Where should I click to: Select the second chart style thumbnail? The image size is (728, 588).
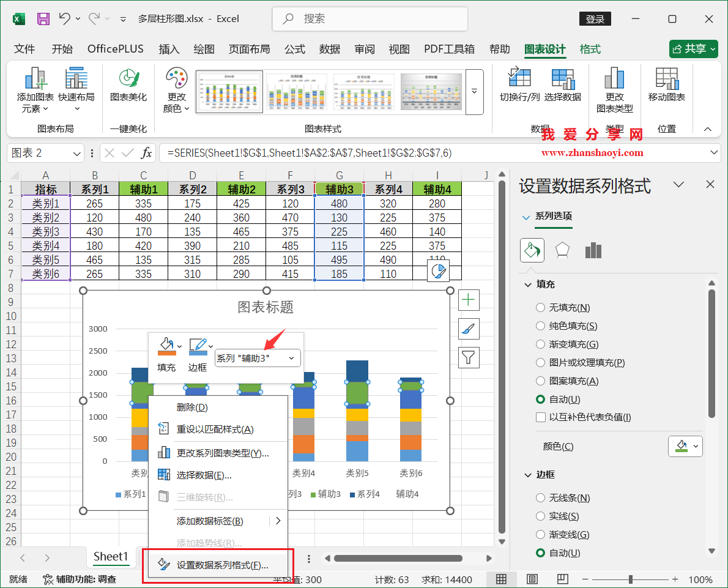pyautogui.click(x=296, y=91)
